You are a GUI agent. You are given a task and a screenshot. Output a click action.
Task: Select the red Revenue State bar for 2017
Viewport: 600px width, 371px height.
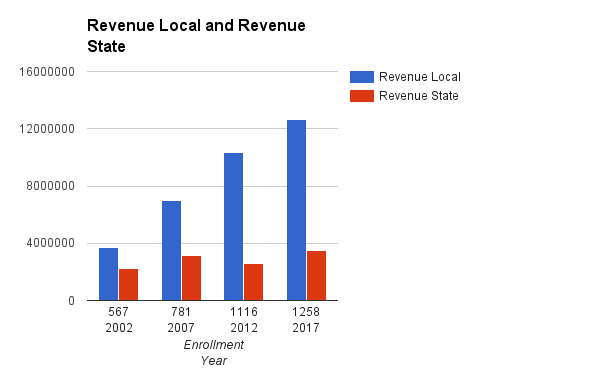[x=316, y=276]
